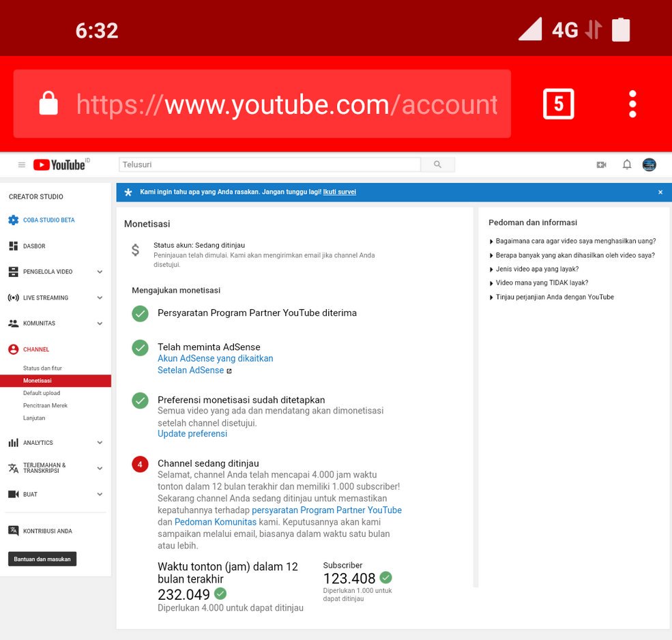This screenshot has width=672, height=640.
Task: Open browser tab switcher showing 5
Action: pyautogui.click(x=558, y=104)
